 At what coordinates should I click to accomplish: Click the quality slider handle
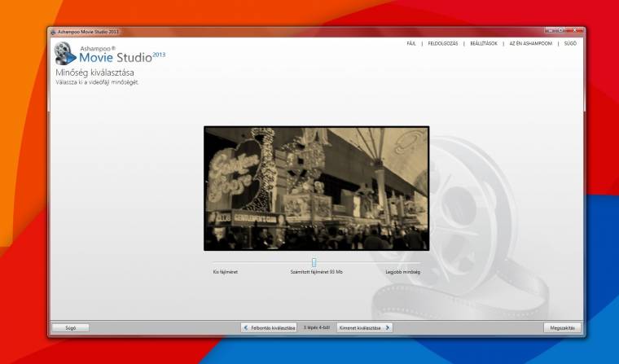[x=314, y=262]
